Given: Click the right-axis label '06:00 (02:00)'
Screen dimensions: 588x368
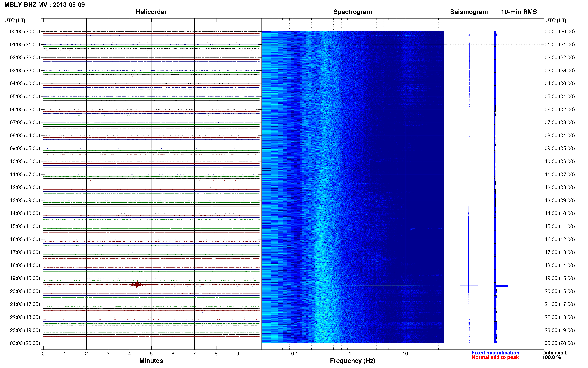Looking at the screenshot, I should (x=560, y=110).
